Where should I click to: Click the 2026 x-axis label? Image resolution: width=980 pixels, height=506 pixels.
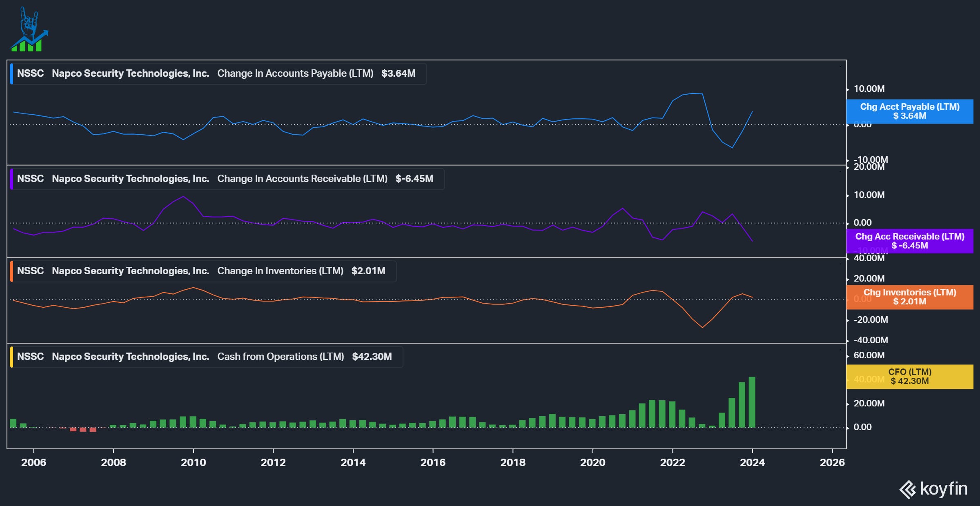[x=832, y=462]
